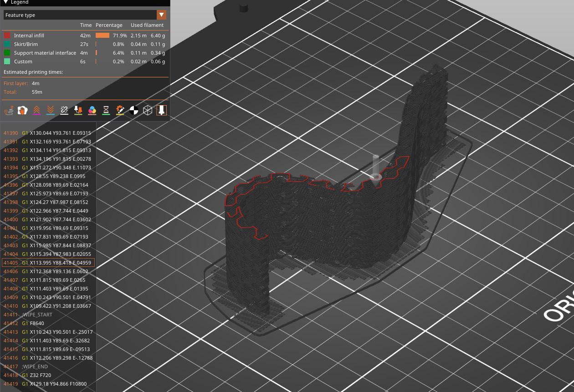574x392 pixels.
Task: Click the Total time 59m value
Action: [x=37, y=92]
